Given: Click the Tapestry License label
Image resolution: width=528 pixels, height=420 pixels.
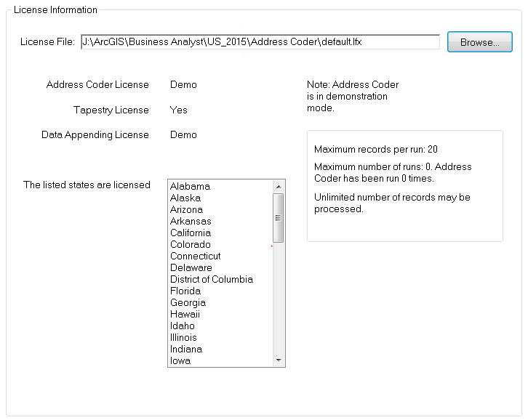Looking at the screenshot, I should [111, 110].
